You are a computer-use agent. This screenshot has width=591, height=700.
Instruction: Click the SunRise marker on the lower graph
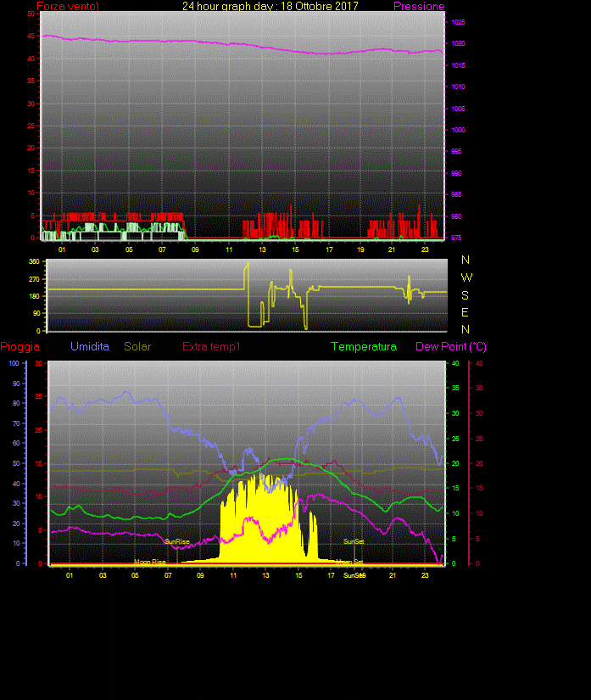tap(177, 541)
